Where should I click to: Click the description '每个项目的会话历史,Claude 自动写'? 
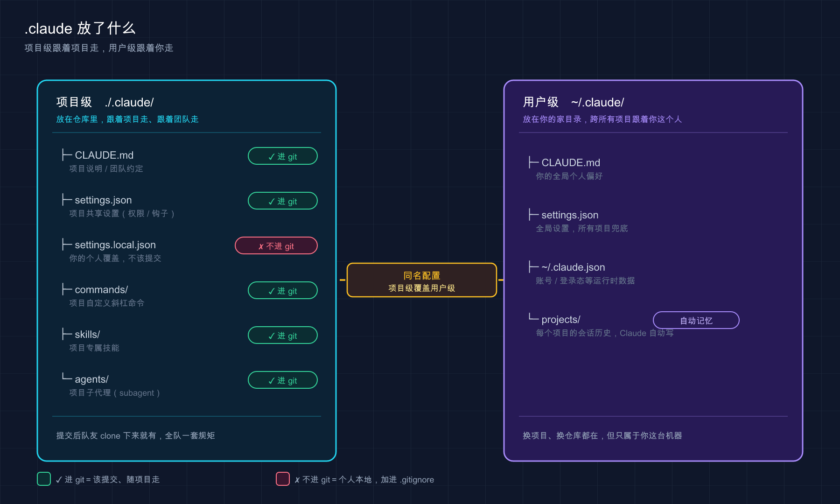point(605,333)
